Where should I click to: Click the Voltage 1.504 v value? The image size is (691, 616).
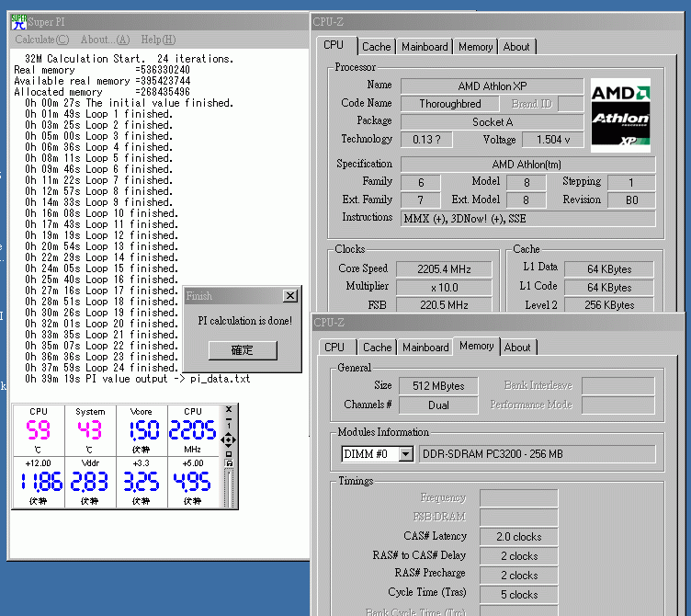pos(552,140)
